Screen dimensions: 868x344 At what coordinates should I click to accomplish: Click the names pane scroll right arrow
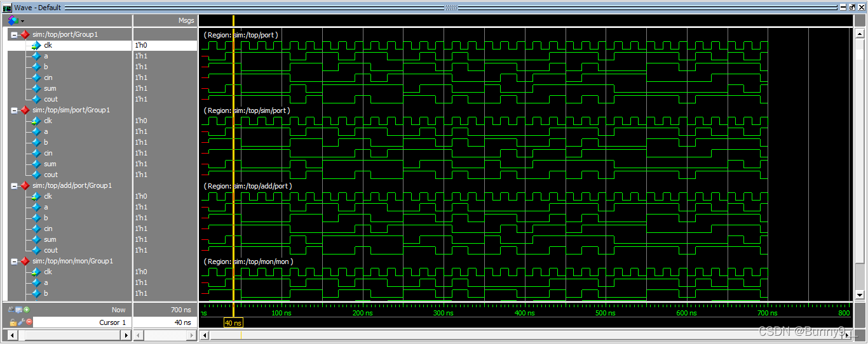click(x=126, y=334)
